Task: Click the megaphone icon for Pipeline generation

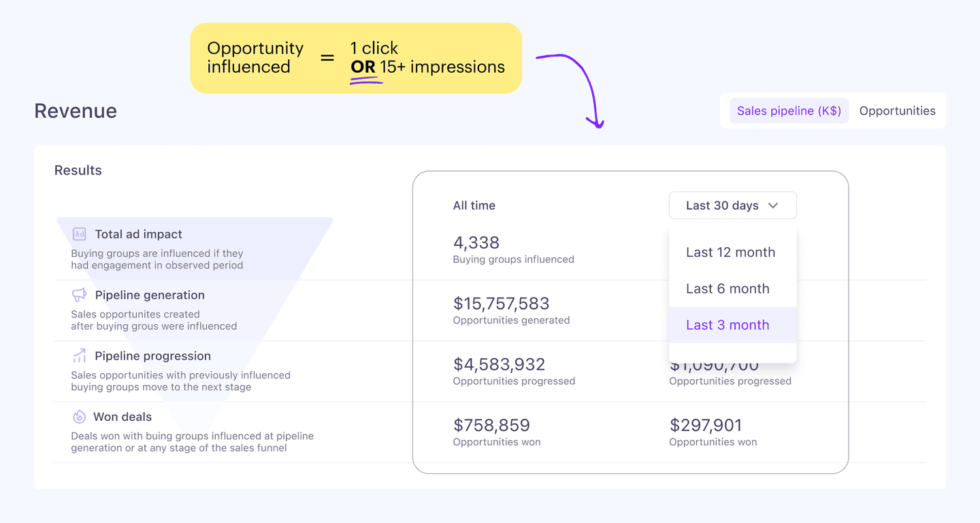Action: coord(80,295)
